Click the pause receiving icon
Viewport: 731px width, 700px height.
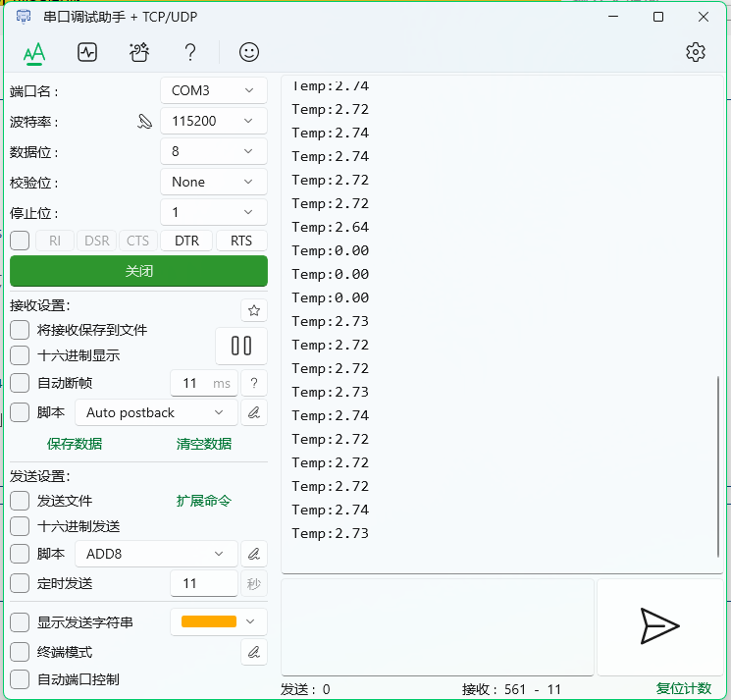[241, 346]
